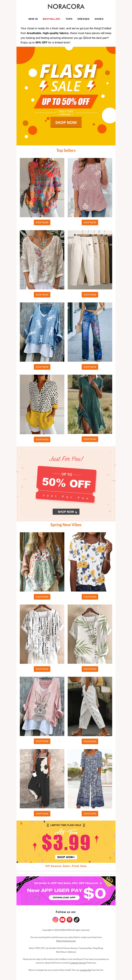Open the Pinterest social icon
Screen dimensions: 132x980
point(69,919)
